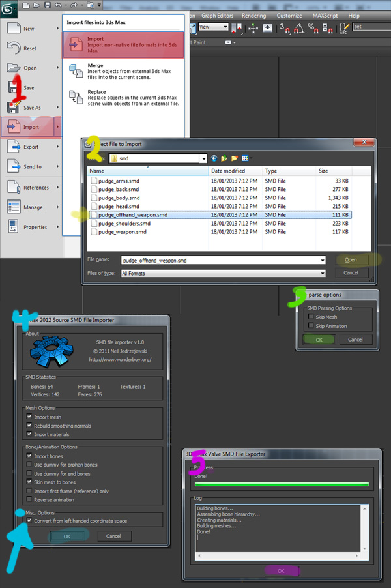The width and height of the screenshot is (391, 588).
Task: Toggle Import bones checkbox
Action: (29, 456)
